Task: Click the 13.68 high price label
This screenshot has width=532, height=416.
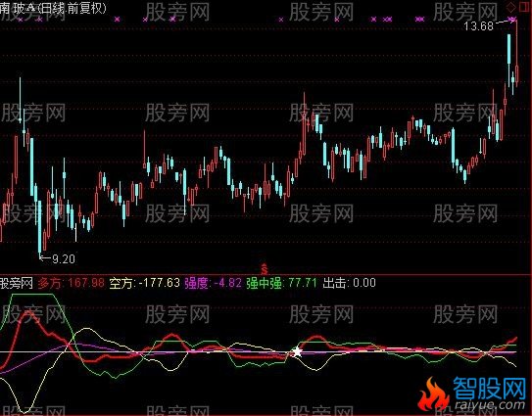Action: coord(478,25)
